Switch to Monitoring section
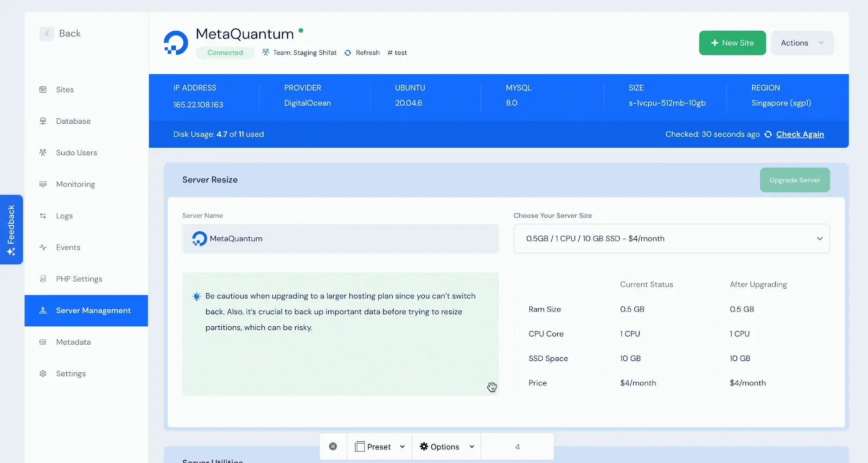This screenshot has width=868, height=463. [75, 184]
